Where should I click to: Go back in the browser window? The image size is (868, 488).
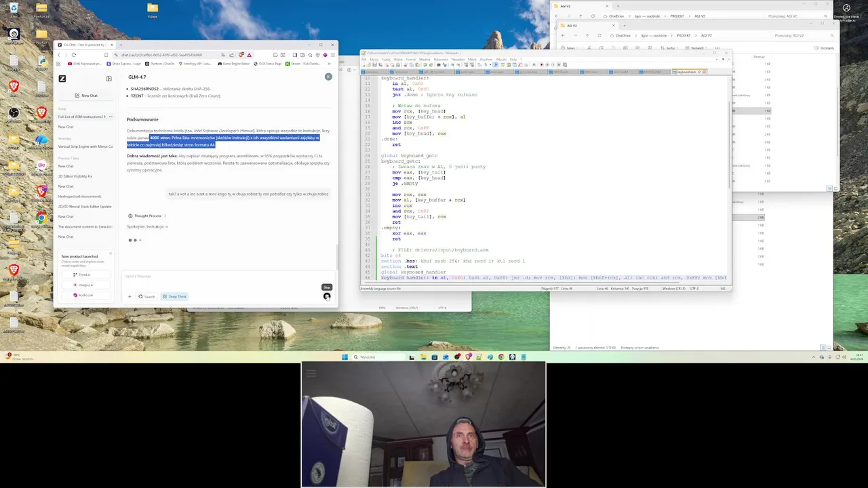pos(59,55)
